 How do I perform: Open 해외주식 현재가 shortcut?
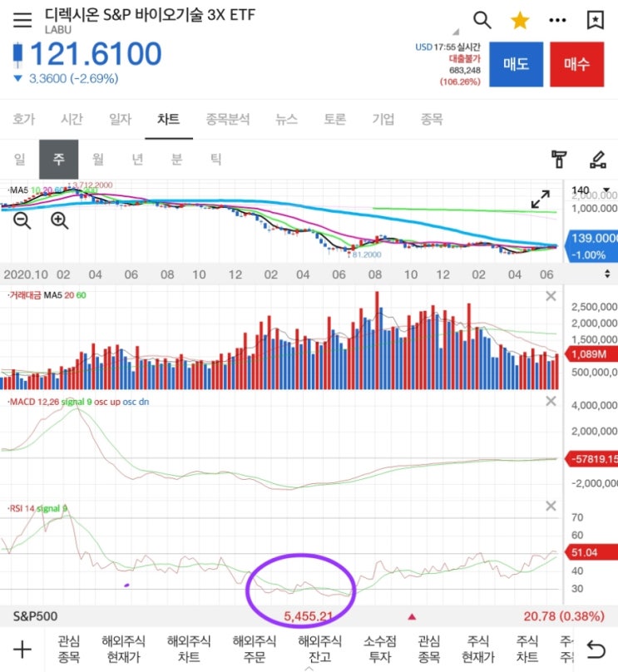click(x=123, y=649)
